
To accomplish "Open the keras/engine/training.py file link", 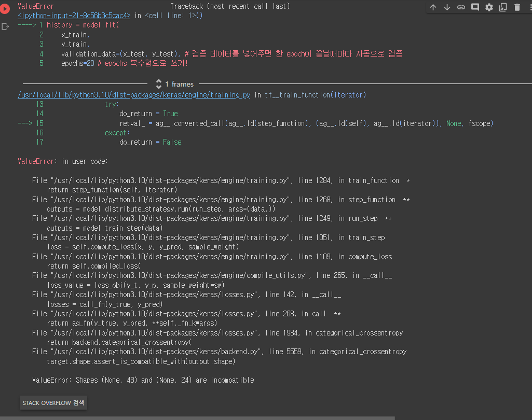I will click(x=134, y=95).
